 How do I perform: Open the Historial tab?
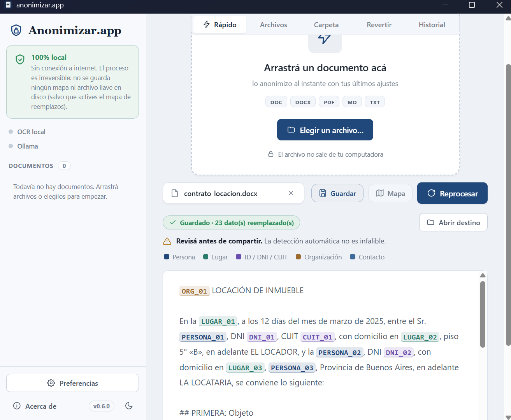(x=432, y=24)
